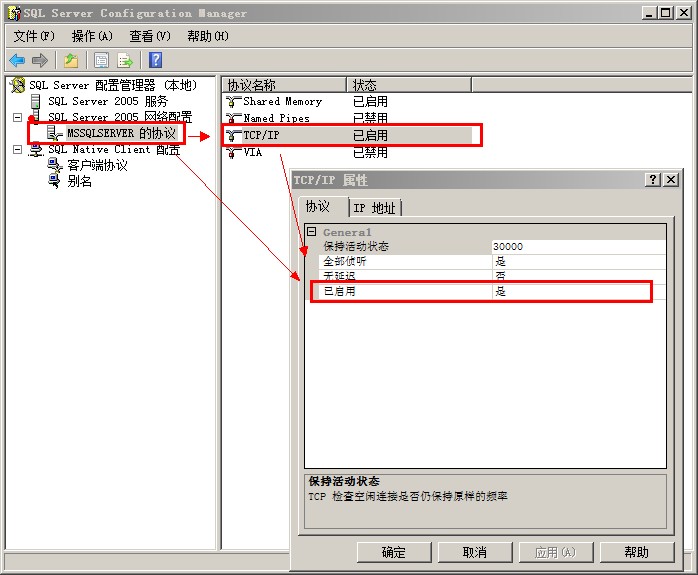
Task: Open the Help question mark toolbar icon
Action: pyautogui.click(x=155, y=60)
